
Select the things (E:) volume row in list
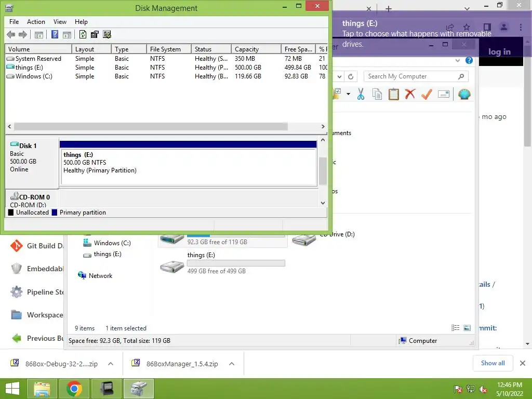click(x=166, y=68)
